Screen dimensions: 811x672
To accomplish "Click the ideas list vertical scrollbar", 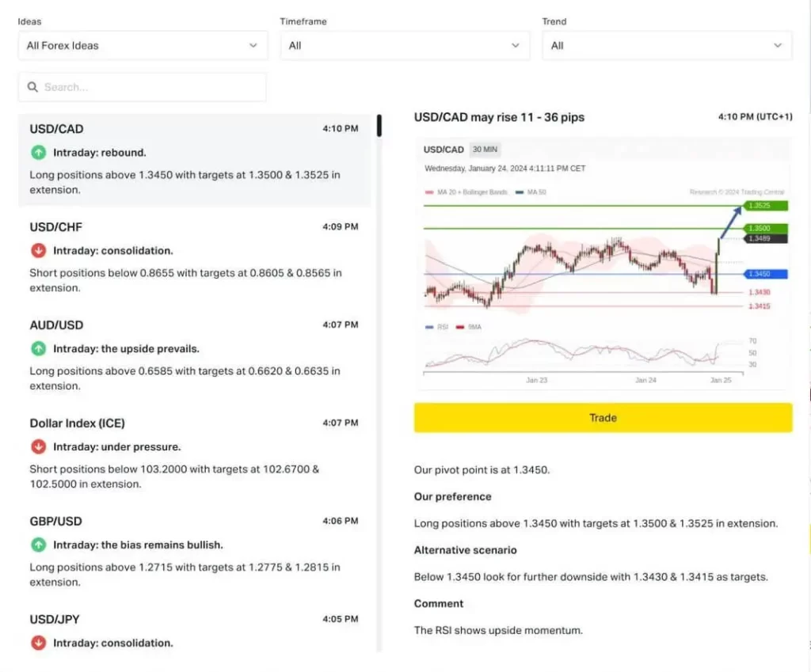I will tap(379, 127).
